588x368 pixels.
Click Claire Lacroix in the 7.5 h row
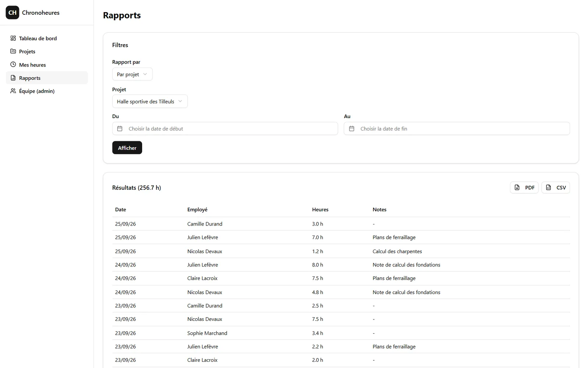tap(202, 278)
